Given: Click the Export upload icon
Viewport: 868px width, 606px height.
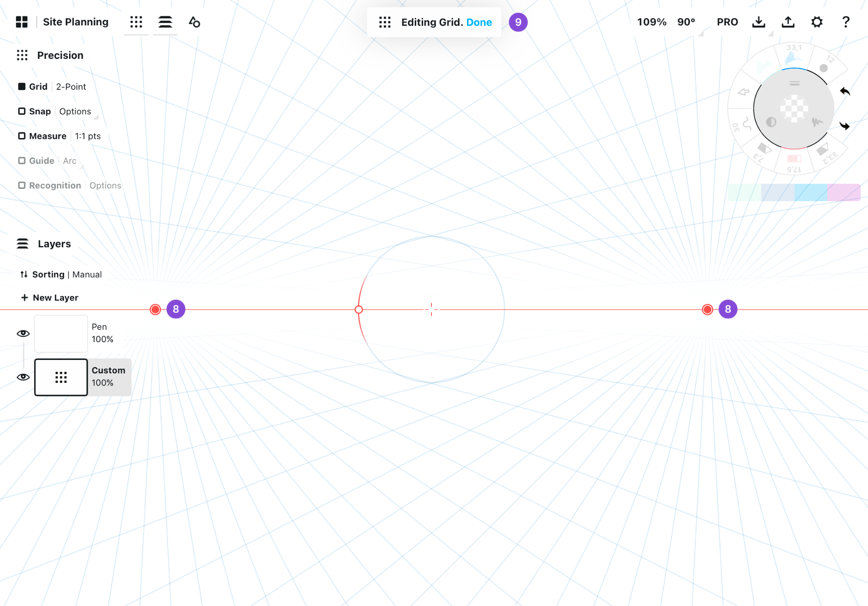Looking at the screenshot, I should (x=788, y=22).
